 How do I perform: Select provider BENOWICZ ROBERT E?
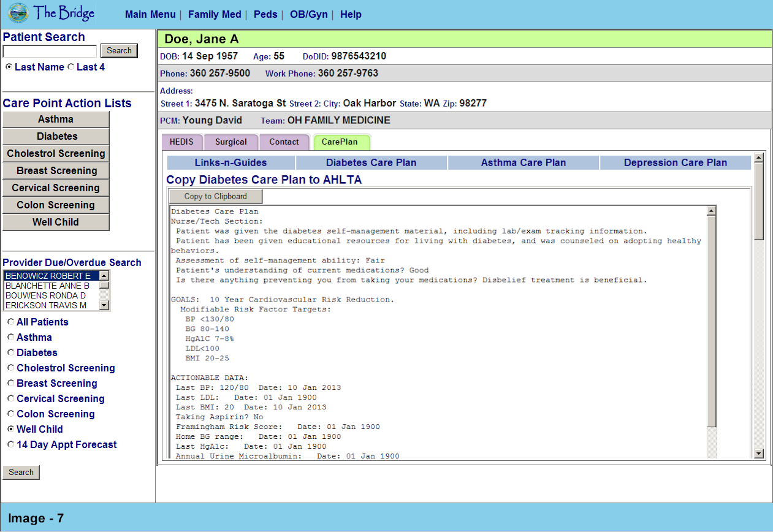[51, 276]
